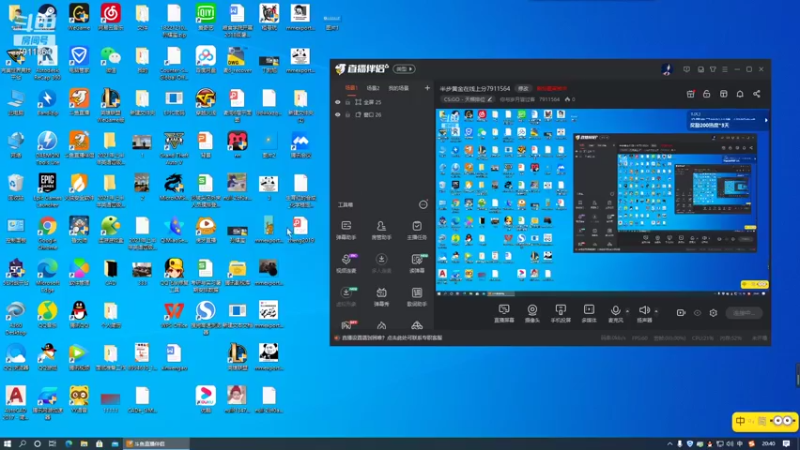
Task: Switch to the 我的场景 tab
Action: 398,88
